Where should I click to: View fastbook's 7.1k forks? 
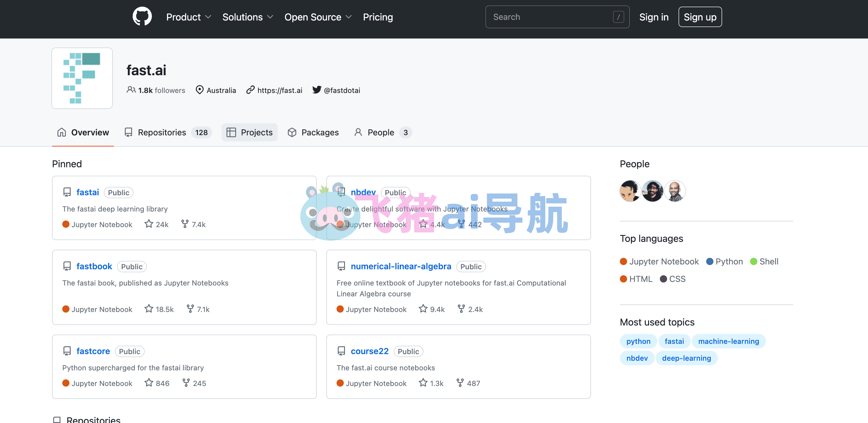point(198,309)
